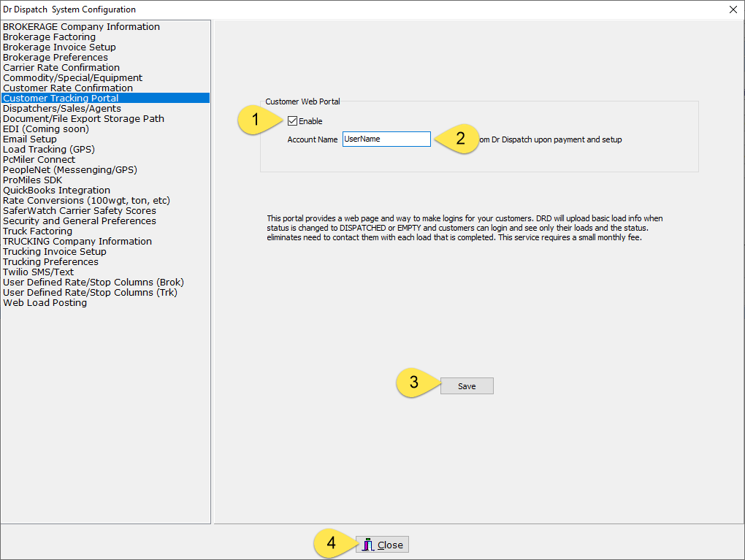Click the door icon on Close button
Screen dimensions: 745x560
[x=367, y=545]
